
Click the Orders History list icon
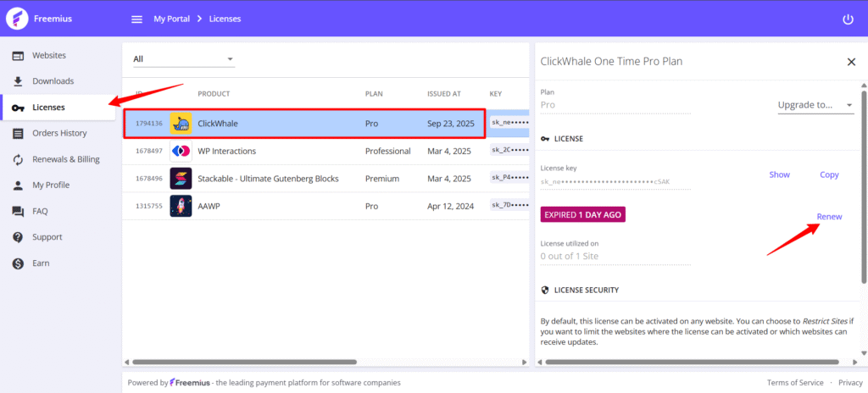pyautogui.click(x=19, y=133)
